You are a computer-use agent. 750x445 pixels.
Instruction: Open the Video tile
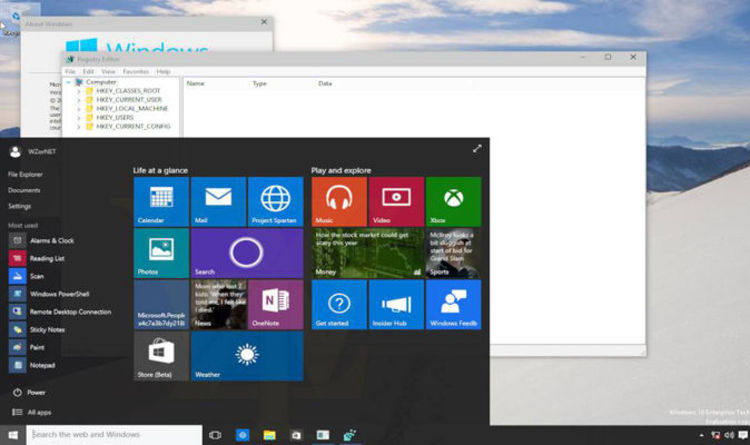(396, 201)
